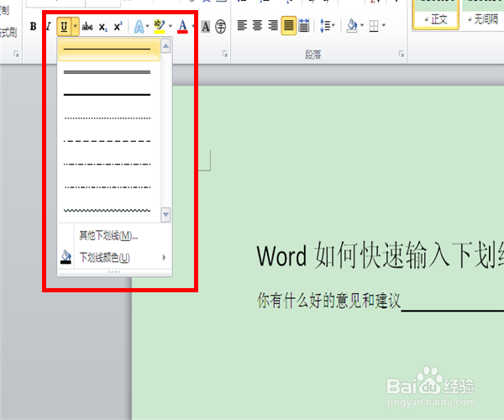Center align text

pos(257,25)
